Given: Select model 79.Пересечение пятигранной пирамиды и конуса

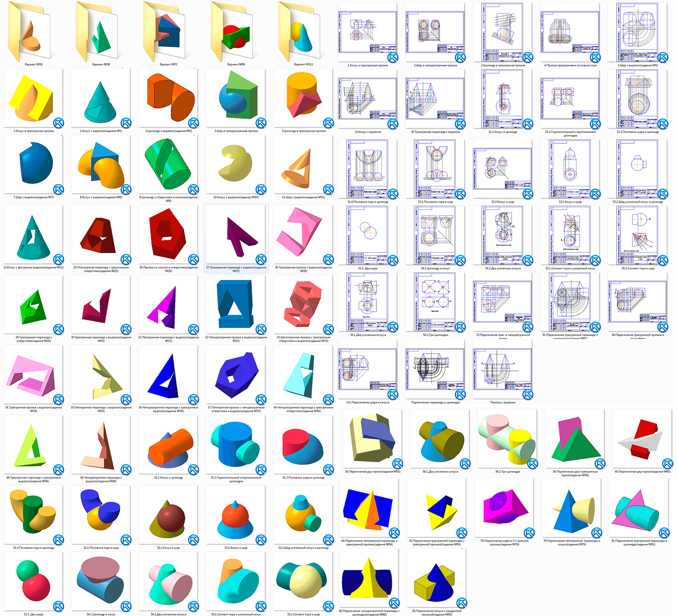Looking at the screenshot, I should [572, 508].
